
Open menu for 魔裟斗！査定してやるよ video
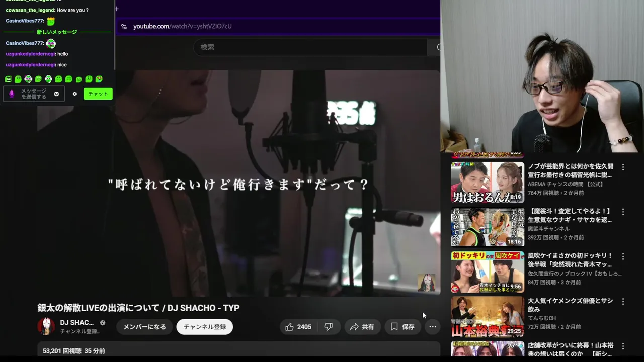(x=623, y=212)
